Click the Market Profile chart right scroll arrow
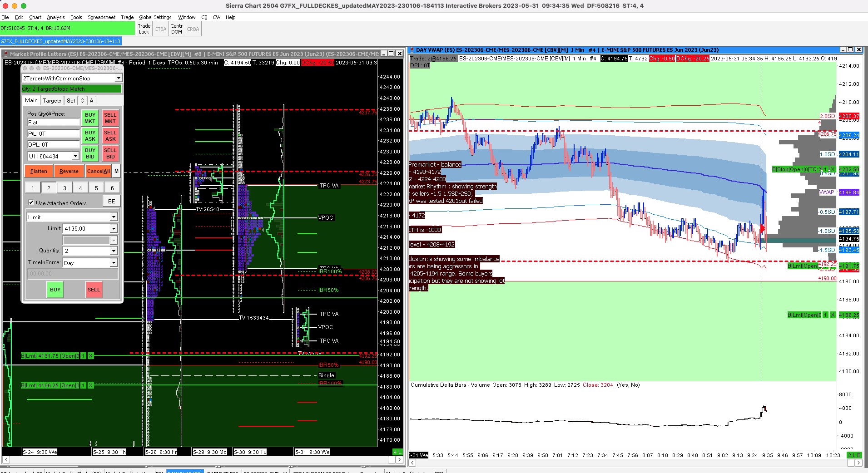The height and width of the screenshot is (473, 868). tap(399, 460)
